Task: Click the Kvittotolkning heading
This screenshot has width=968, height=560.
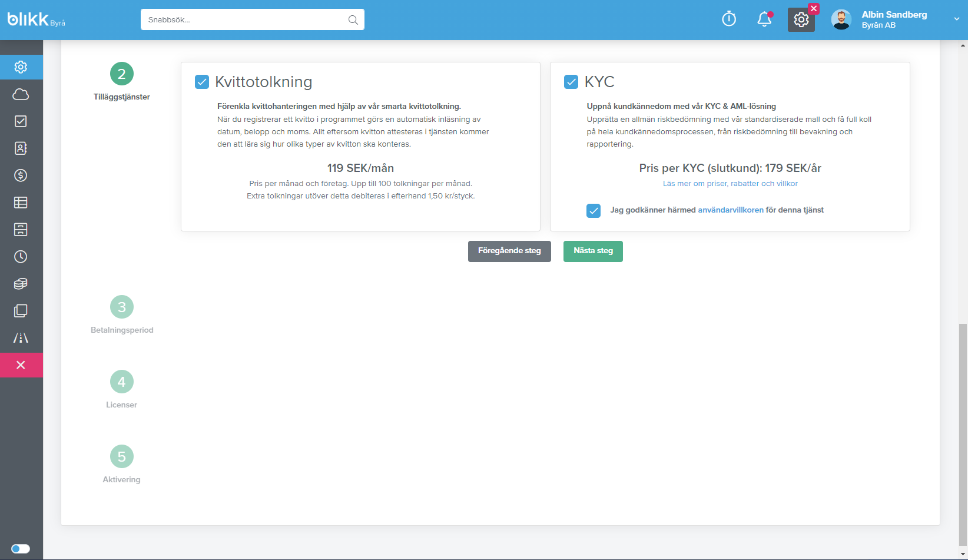Action: [263, 82]
